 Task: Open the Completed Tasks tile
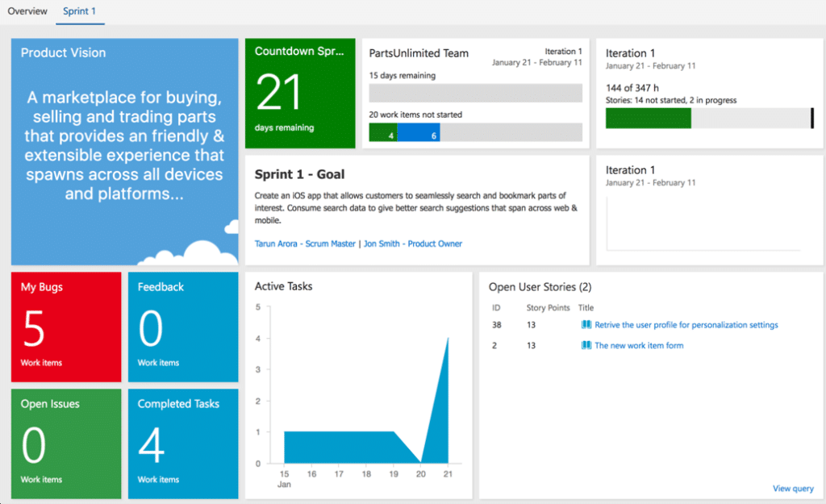pos(183,444)
